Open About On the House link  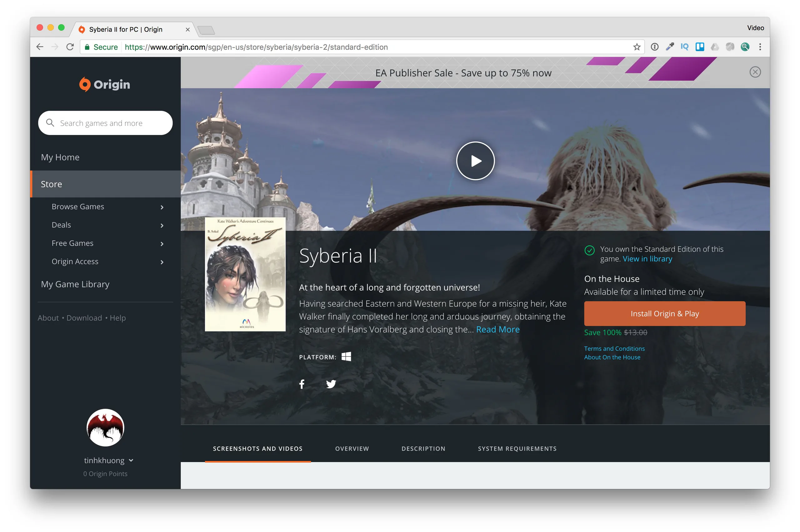612,357
